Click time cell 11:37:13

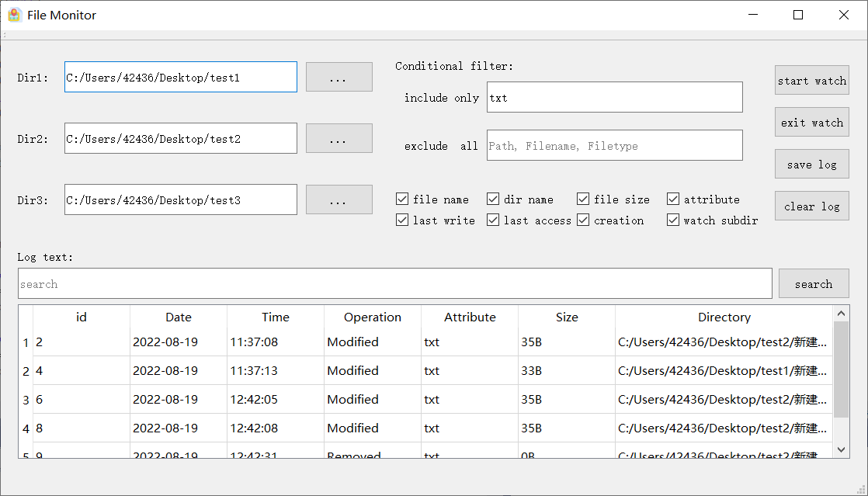[276, 371]
